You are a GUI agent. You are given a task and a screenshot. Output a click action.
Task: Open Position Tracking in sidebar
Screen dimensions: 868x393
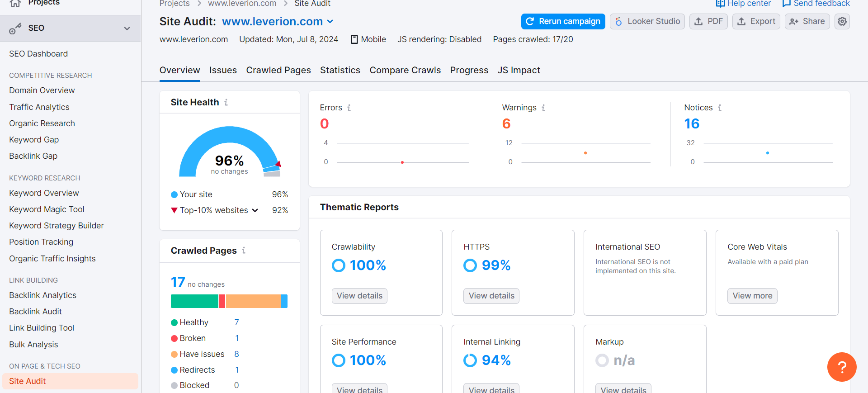(x=41, y=242)
